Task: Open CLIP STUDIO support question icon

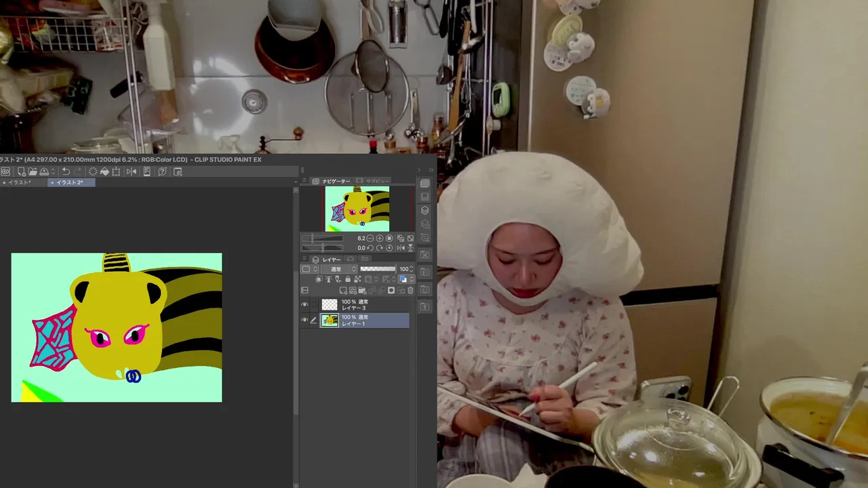Action: (162, 171)
